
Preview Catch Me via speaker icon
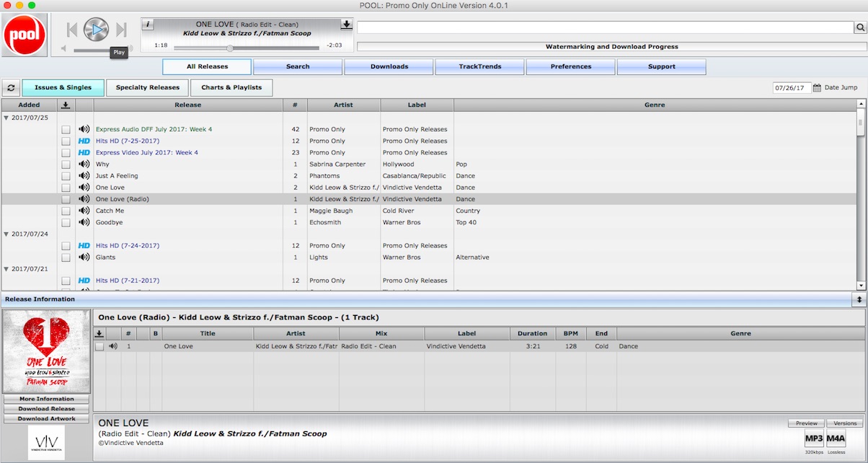[84, 211]
